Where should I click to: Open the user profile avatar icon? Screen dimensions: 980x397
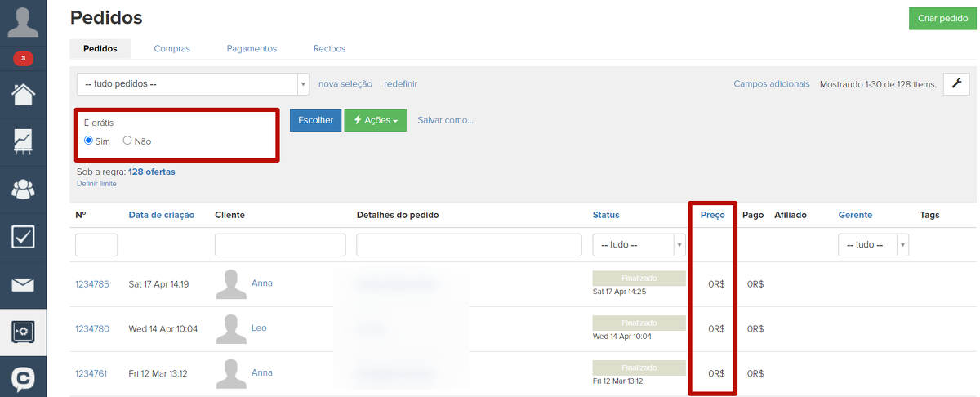pos(23,21)
